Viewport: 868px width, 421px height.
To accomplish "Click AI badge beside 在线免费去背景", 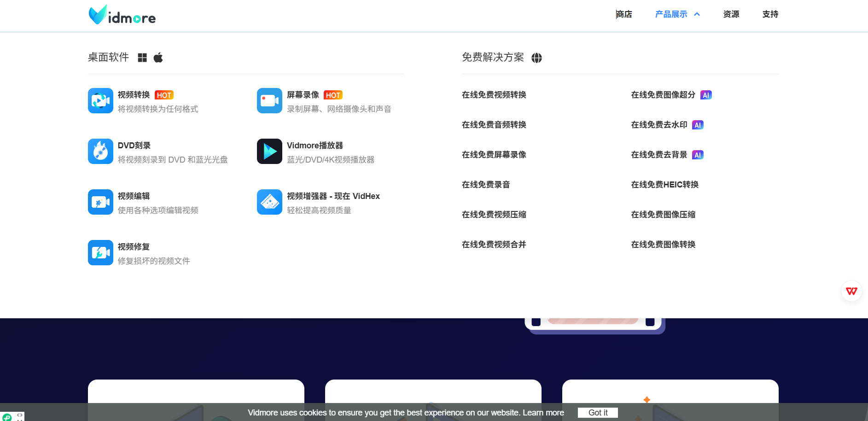I will click(x=698, y=155).
